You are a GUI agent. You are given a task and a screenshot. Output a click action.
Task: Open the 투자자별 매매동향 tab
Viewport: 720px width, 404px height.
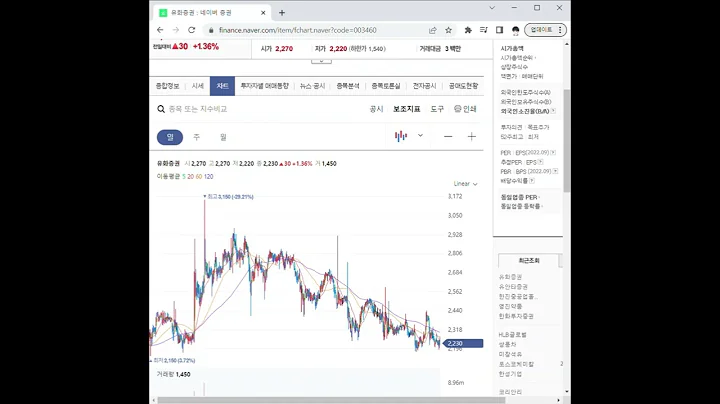pos(264,86)
